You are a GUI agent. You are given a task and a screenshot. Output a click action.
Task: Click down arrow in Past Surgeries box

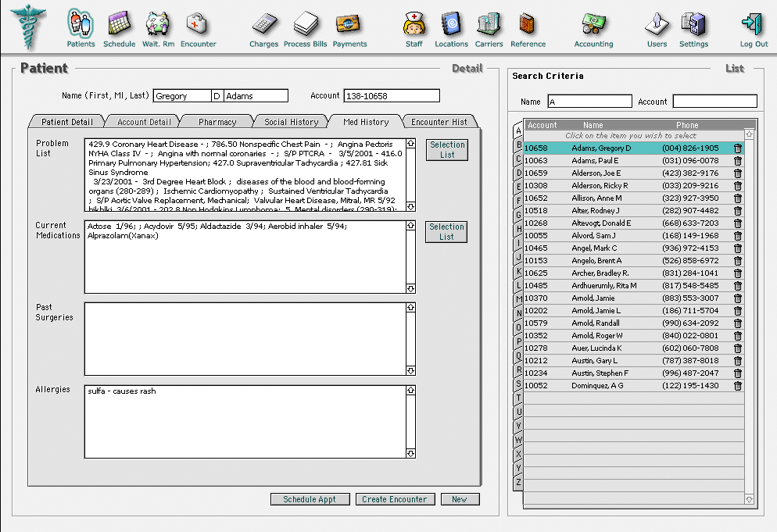click(x=411, y=370)
